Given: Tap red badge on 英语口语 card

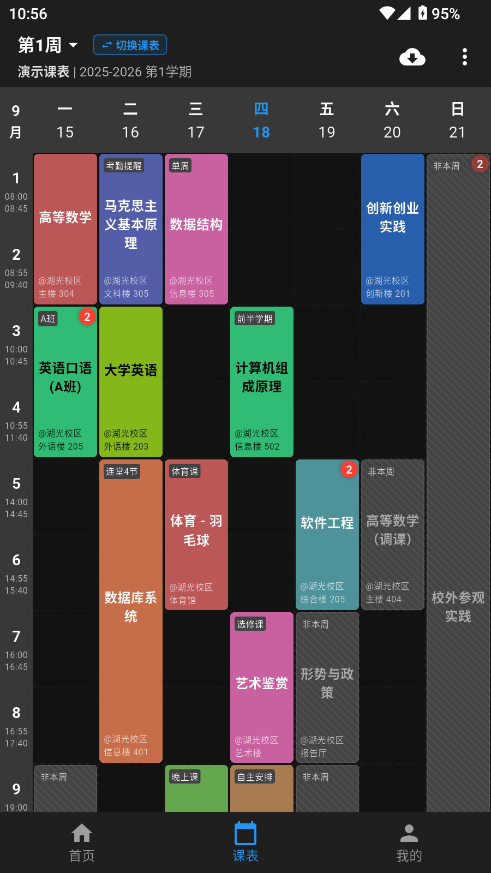Looking at the screenshot, I should [x=87, y=317].
